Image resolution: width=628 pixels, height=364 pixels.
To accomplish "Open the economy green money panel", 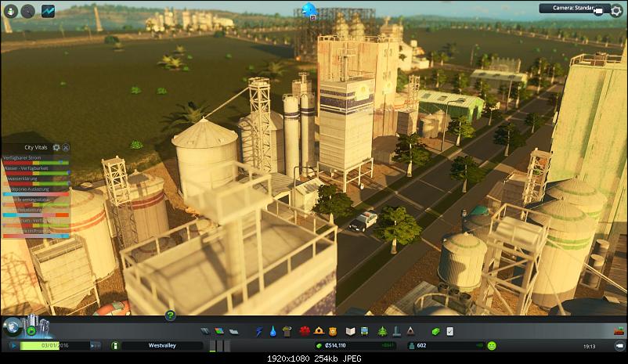I will pos(435,331).
